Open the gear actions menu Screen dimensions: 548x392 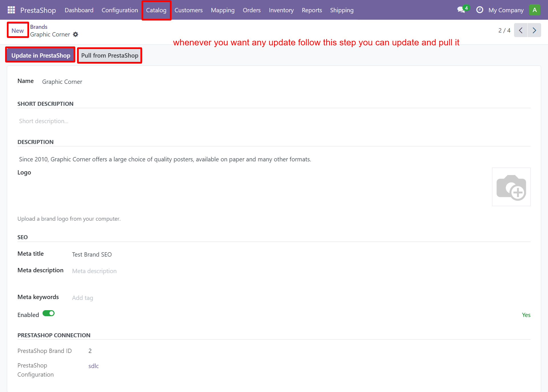pyautogui.click(x=75, y=34)
